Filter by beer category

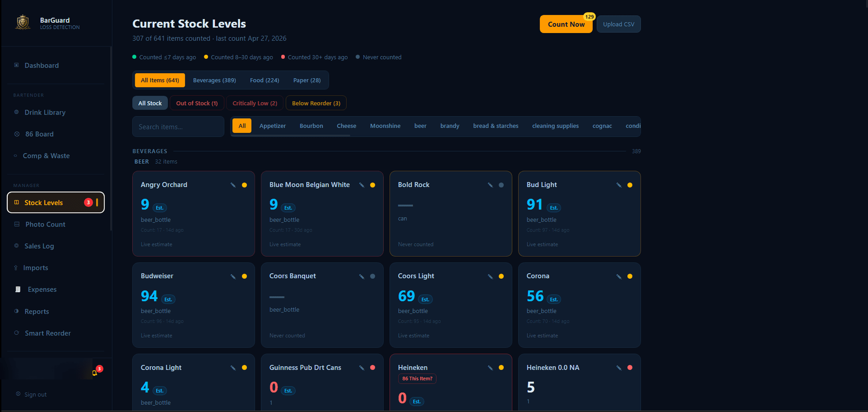coord(420,126)
